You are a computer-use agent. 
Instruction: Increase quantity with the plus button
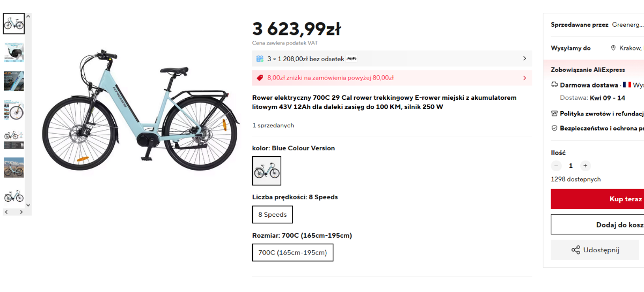click(586, 166)
